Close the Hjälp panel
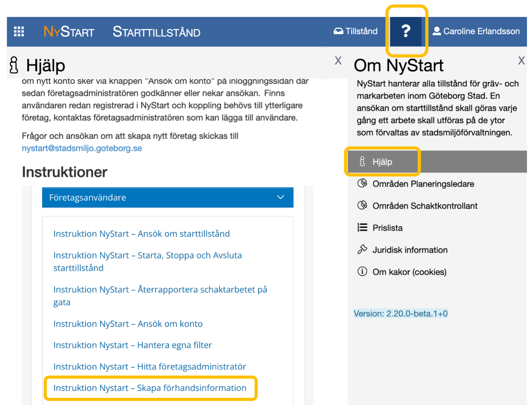 click(338, 60)
